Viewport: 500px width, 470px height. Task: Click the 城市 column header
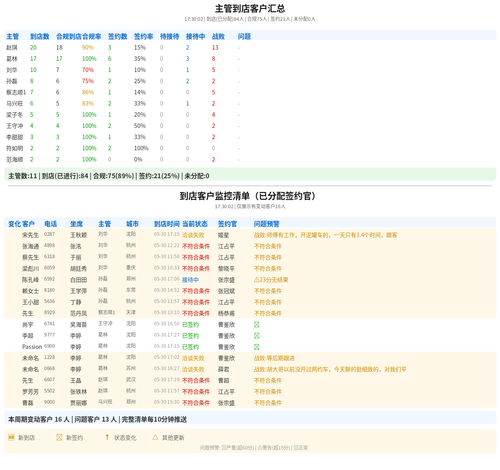[132, 224]
